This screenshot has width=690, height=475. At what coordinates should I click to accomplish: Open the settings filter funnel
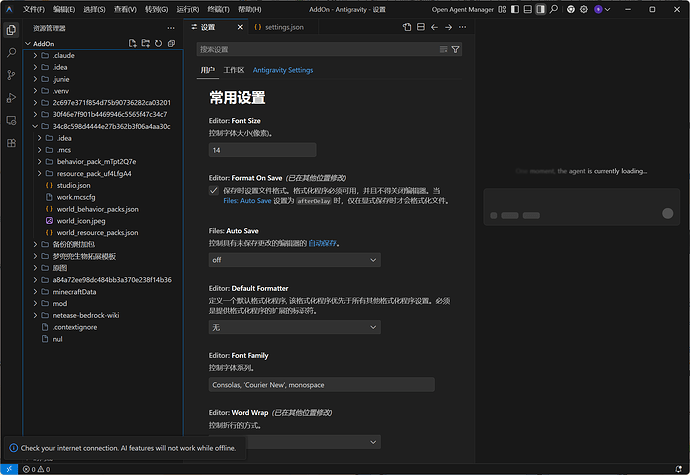(455, 49)
